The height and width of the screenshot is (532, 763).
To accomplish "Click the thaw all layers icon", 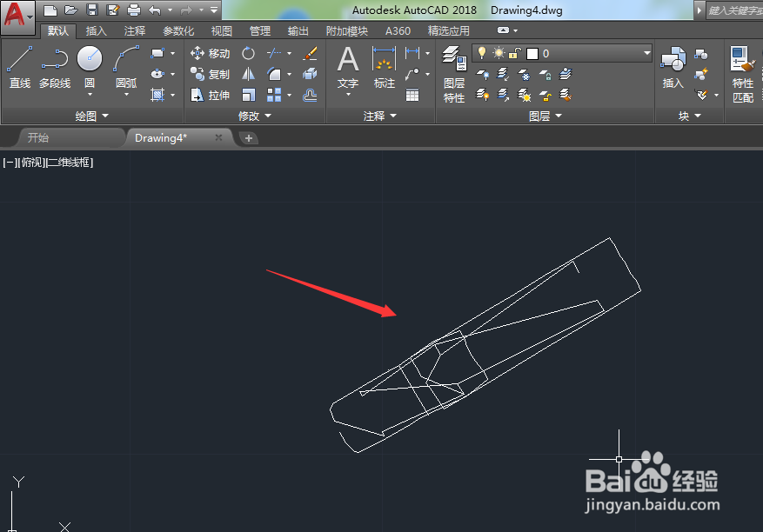I will tap(524, 95).
